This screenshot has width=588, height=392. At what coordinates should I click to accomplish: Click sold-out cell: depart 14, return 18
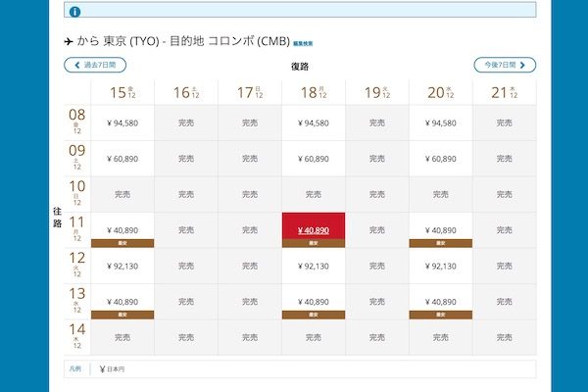[314, 337]
